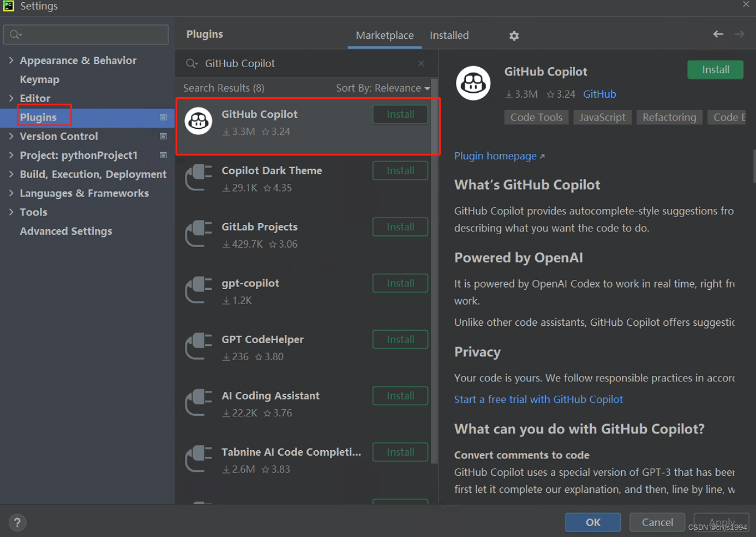
Task: Click the project-level marker icon next to Project: pythonProject1
Action: (x=163, y=156)
